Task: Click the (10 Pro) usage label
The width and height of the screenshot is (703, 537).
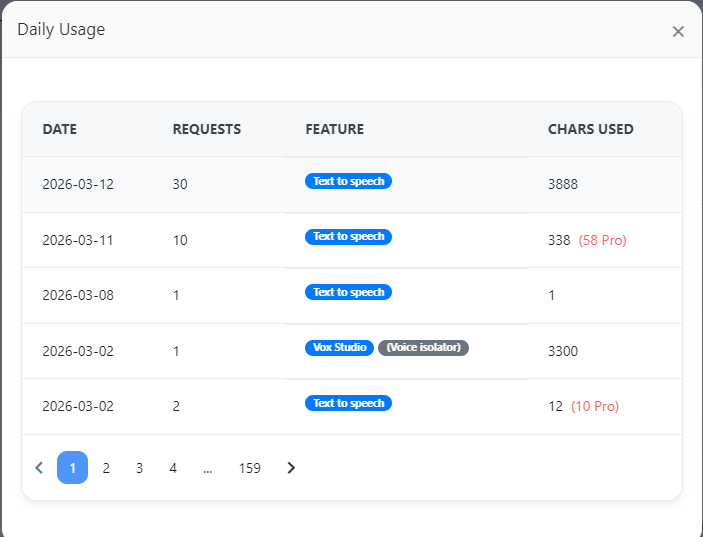Action: (595, 406)
